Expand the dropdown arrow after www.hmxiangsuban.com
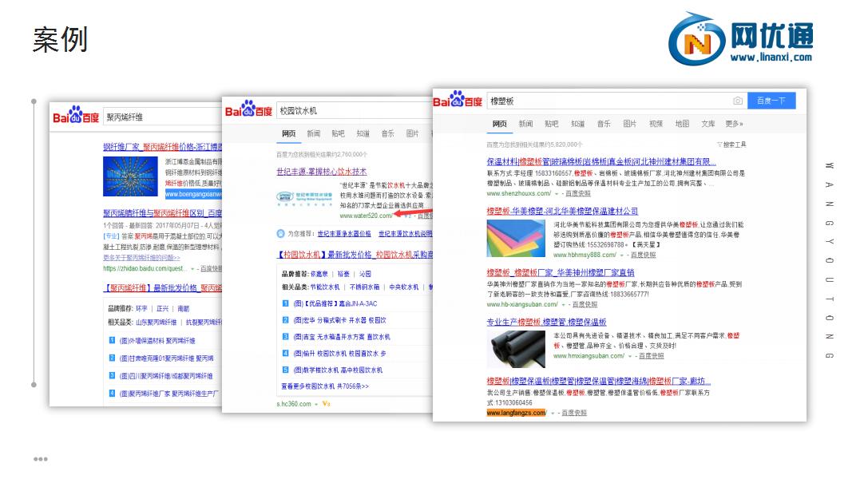Image resolution: width=868 pixels, height=487 pixels. point(629,356)
